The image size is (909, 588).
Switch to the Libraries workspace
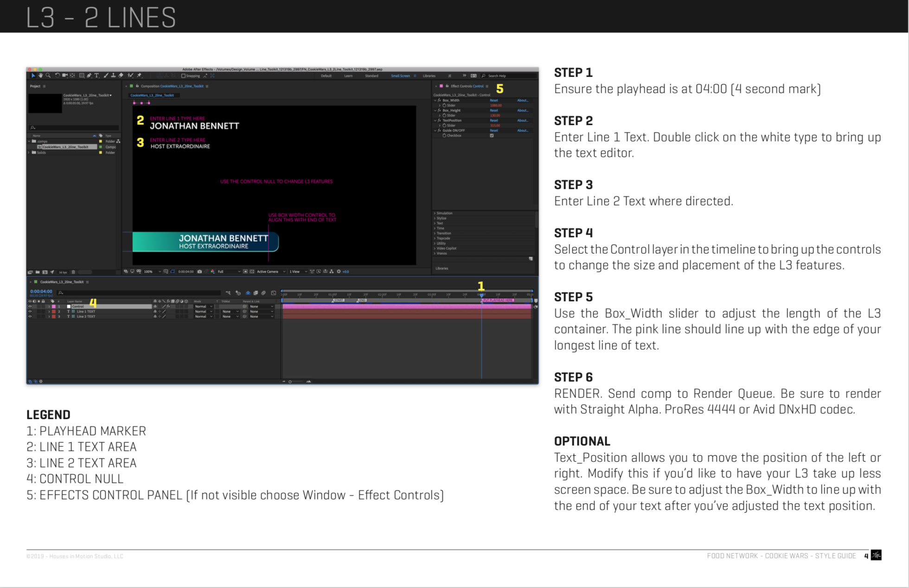point(429,76)
